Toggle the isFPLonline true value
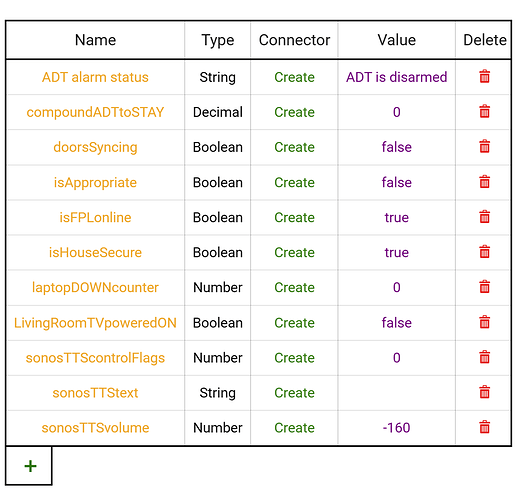This screenshot has width=527, height=500. coord(397,217)
